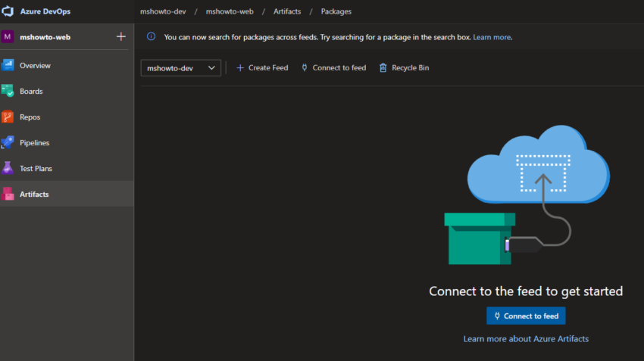Image resolution: width=644 pixels, height=361 pixels.
Task: Click Create Feed in the toolbar
Action: click(x=262, y=68)
